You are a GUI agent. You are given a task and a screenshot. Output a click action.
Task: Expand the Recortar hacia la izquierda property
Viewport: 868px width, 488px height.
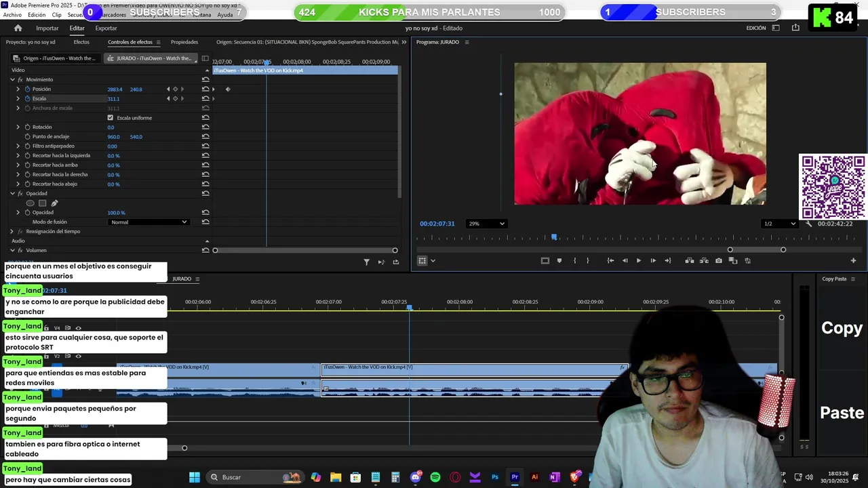(18, 155)
